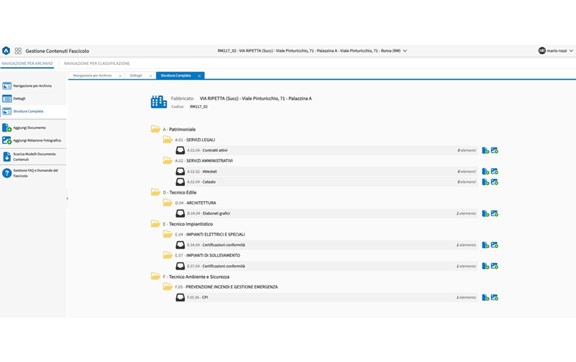Image resolution: width=576 pixels, height=362 pixels.
Task: Collapse the D - Tecnico Edile folder
Action: pos(155,192)
